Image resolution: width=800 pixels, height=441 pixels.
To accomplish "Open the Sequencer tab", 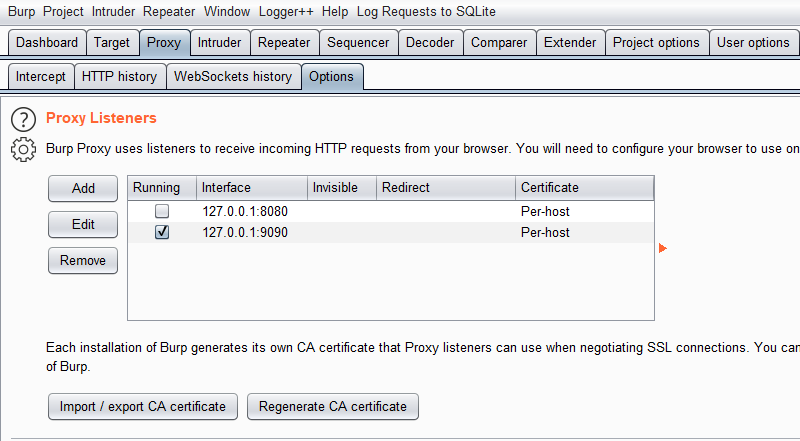I will click(x=358, y=42).
